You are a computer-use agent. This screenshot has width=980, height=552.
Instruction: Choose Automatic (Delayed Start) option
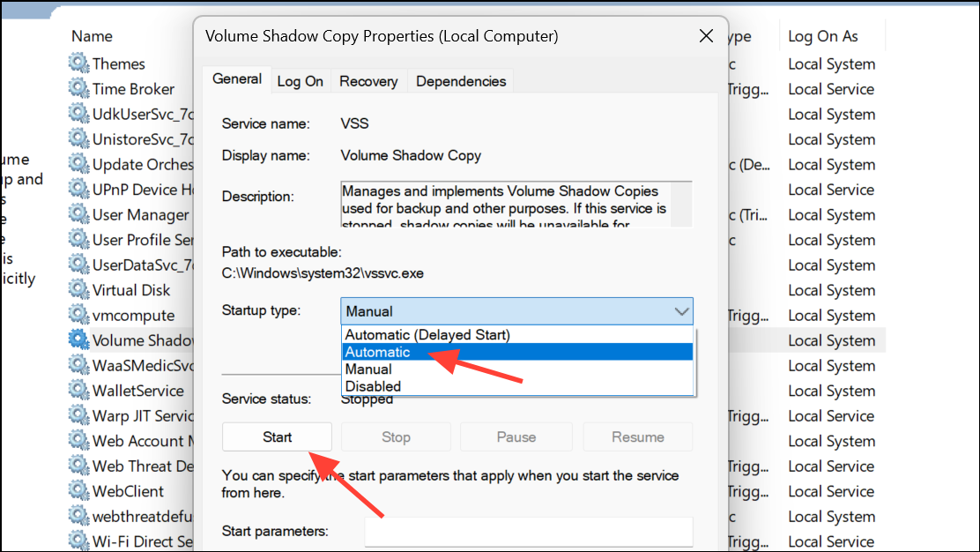tap(427, 335)
